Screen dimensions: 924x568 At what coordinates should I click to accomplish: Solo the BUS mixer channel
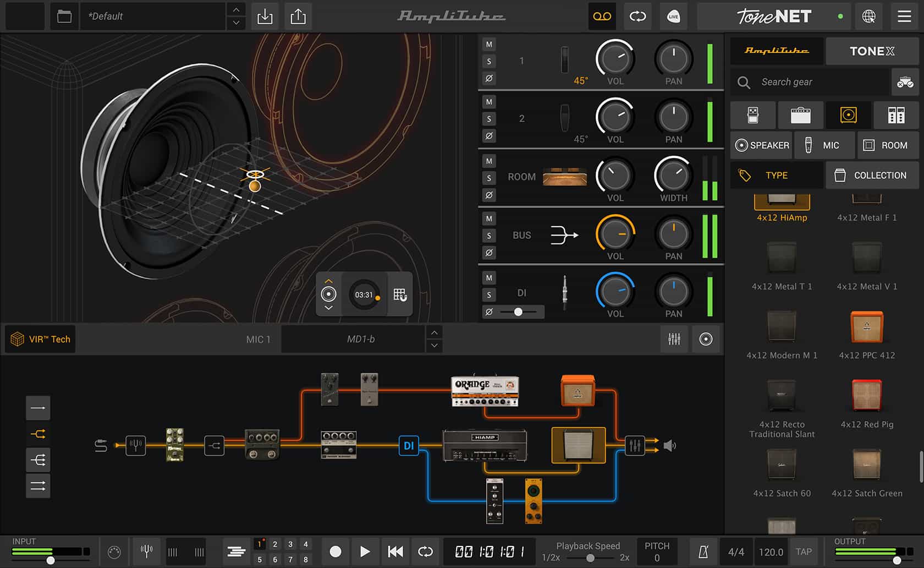point(488,236)
